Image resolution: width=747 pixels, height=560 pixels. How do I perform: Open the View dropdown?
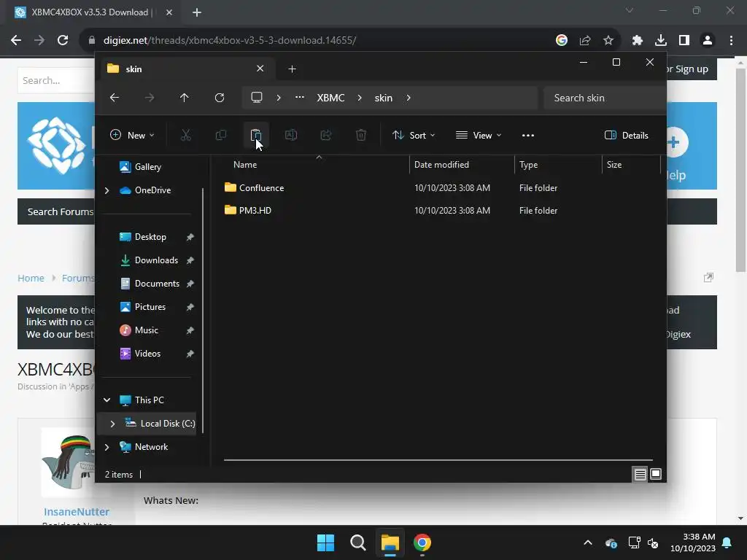479,135
